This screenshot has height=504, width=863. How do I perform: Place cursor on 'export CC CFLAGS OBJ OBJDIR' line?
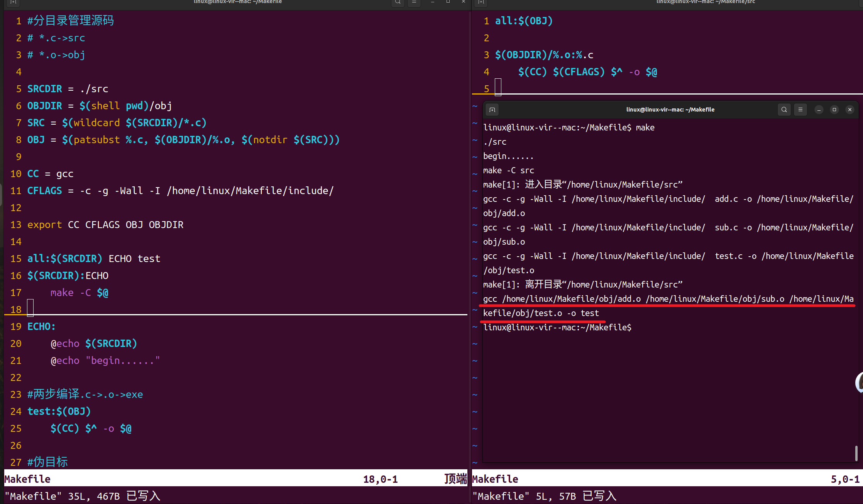(105, 225)
